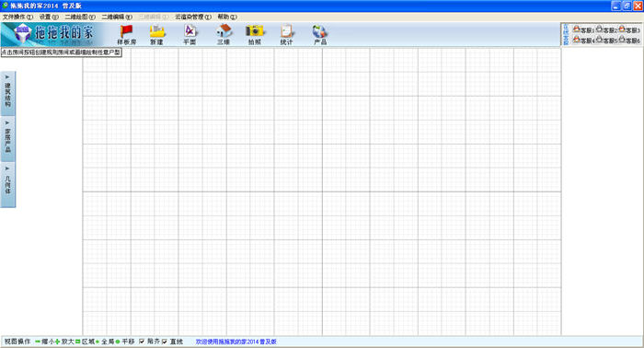This screenshot has width=644, height=348.
Task: Toggle the 直线 straight line checkbox
Action: click(x=165, y=342)
